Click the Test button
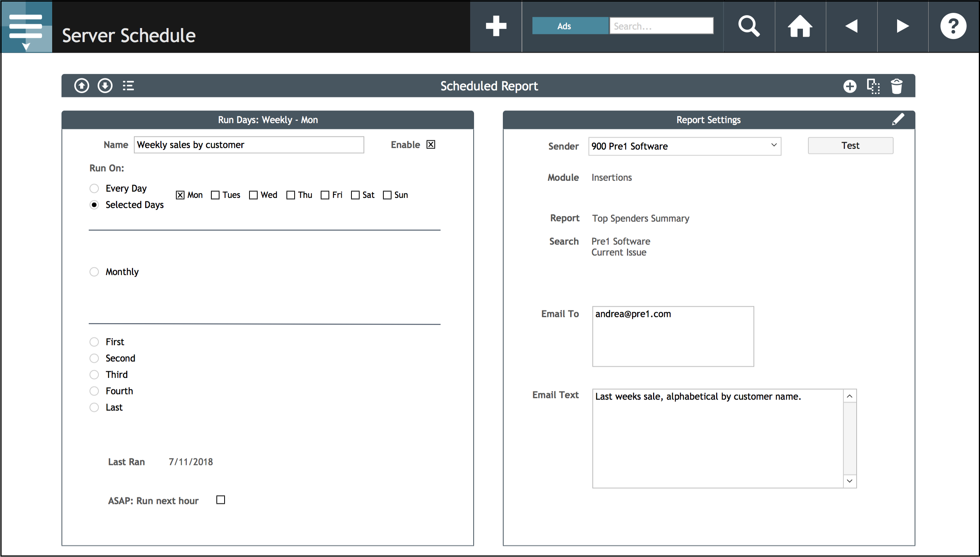The image size is (980, 557). pos(850,145)
